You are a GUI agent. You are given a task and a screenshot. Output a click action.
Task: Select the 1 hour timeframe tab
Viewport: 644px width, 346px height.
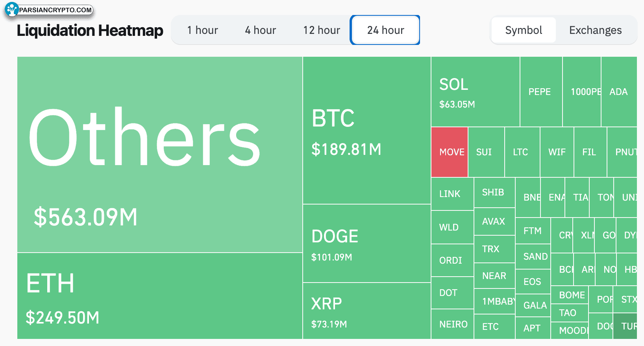(202, 30)
